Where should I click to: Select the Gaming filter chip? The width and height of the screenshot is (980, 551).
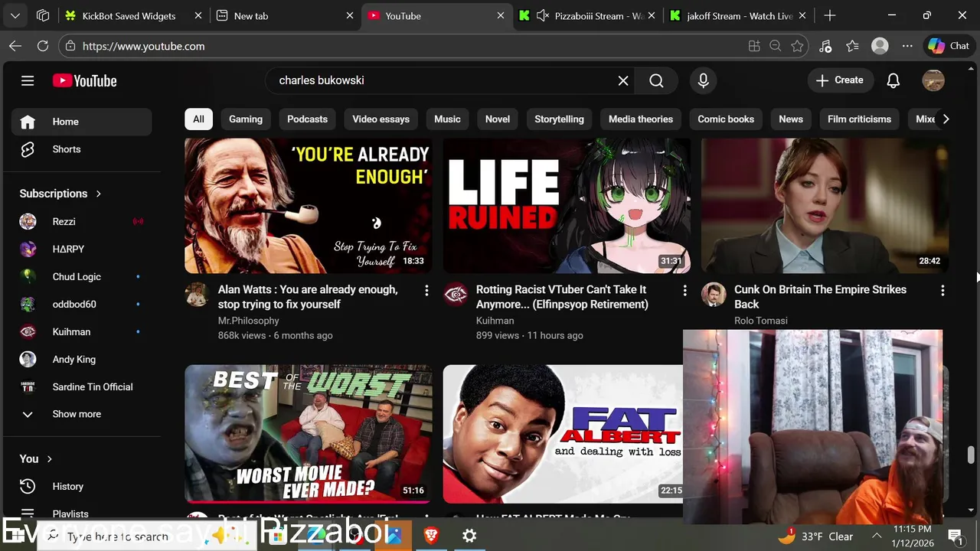(x=246, y=119)
